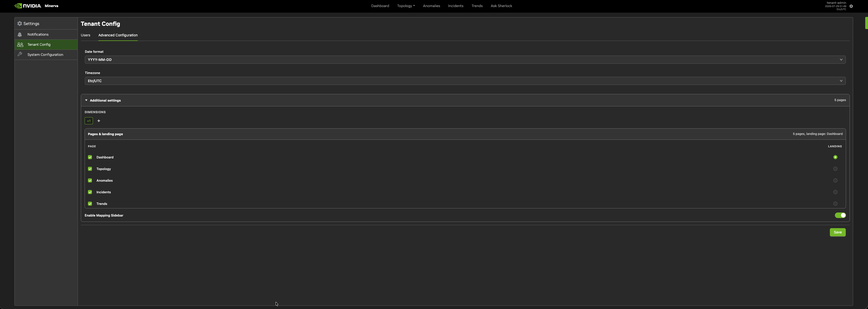The height and width of the screenshot is (309, 868).
Task: Select Tenant Config in sidebar
Action: (46, 44)
